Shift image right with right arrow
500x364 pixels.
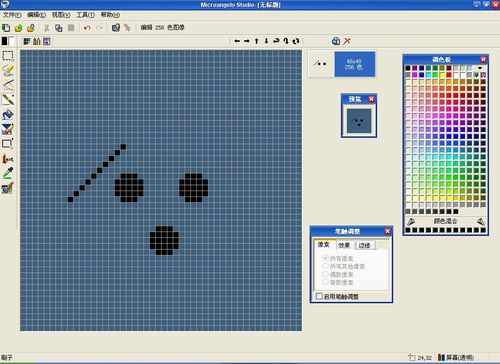click(x=247, y=41)
